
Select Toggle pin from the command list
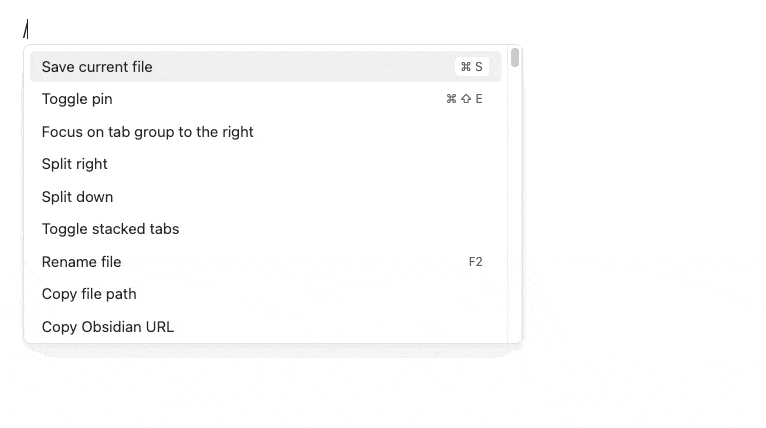click(77, 99)
